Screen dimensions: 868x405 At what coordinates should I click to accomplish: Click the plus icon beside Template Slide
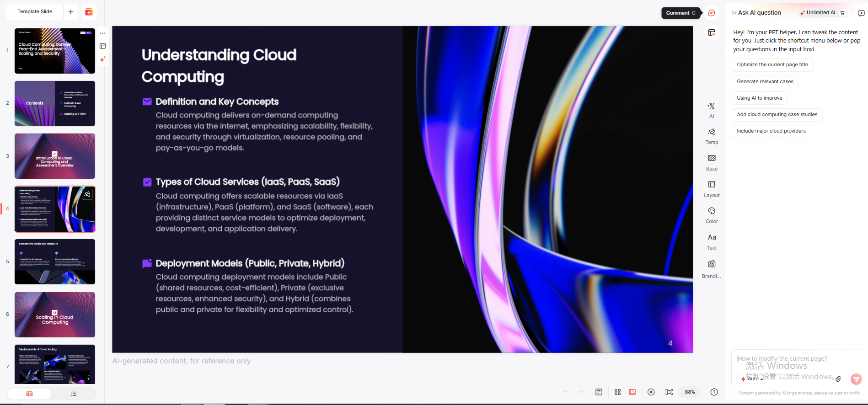71,12
